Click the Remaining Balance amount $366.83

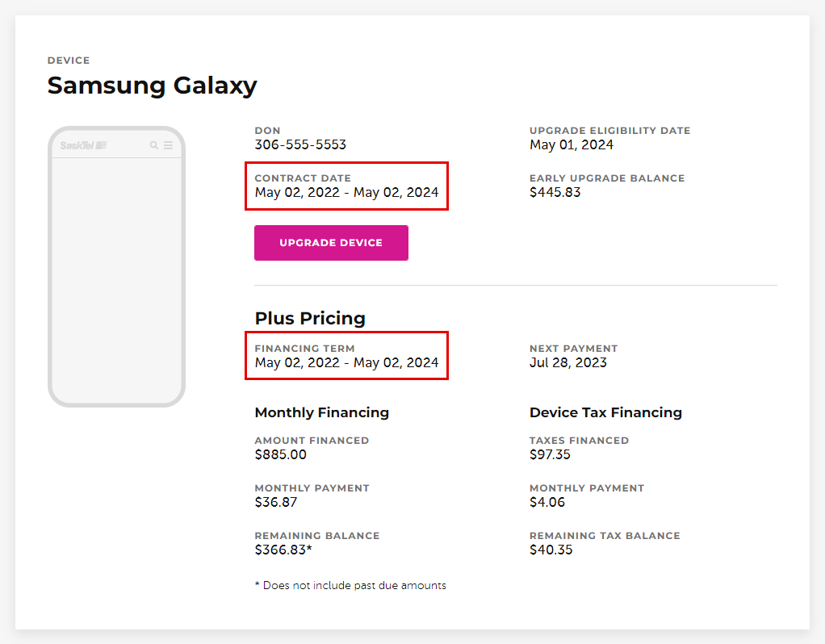283,550
